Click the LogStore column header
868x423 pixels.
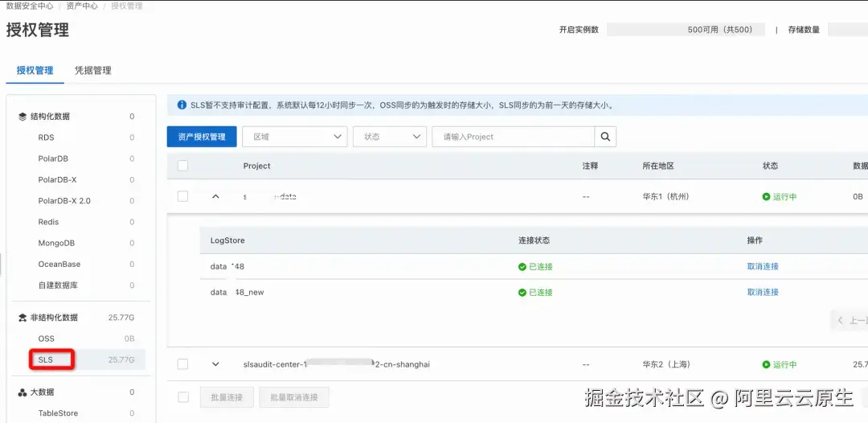click(x=227, y=240)
